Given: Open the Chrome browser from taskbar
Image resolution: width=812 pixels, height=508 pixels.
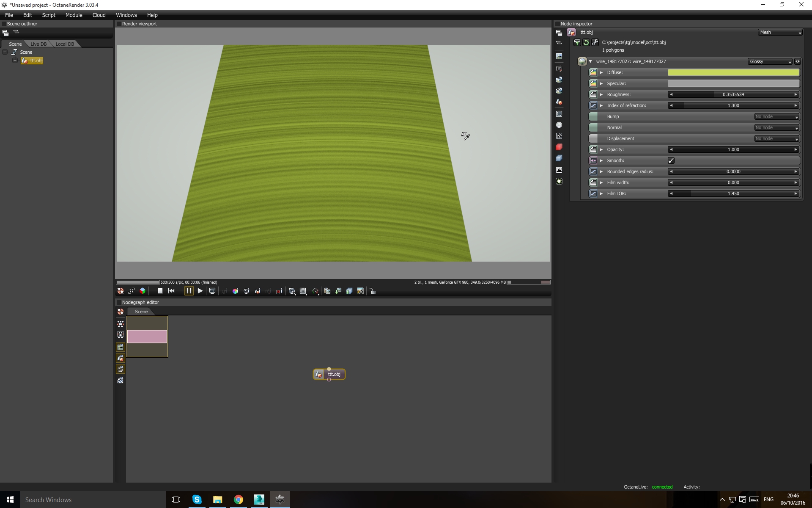Looking at the screenshot, I should (239, 500).
